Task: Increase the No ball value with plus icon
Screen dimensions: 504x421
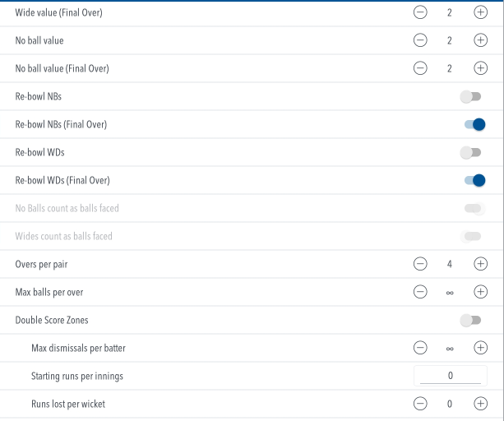Action: coord(480,40)
